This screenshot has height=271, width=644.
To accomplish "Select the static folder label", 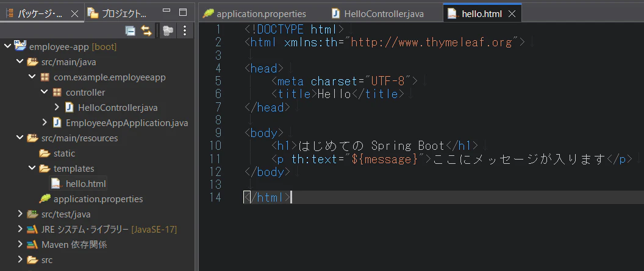I will (64, 153).
